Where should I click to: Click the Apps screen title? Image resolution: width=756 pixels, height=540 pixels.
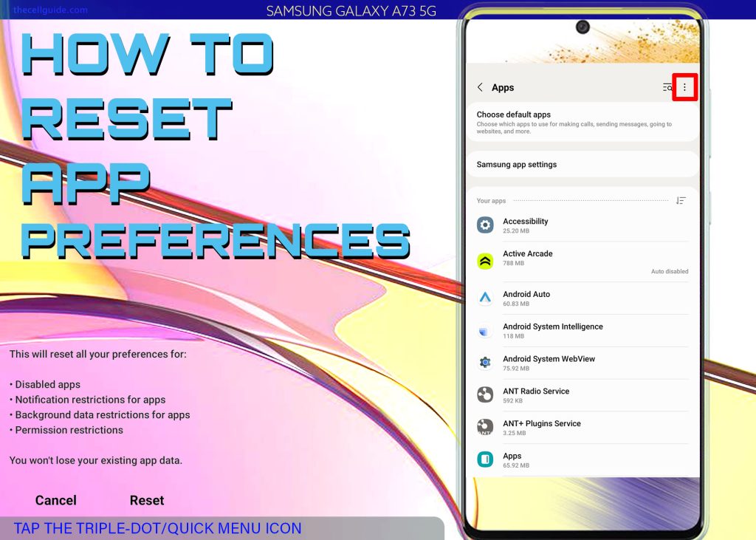click(x=503, y=87)
